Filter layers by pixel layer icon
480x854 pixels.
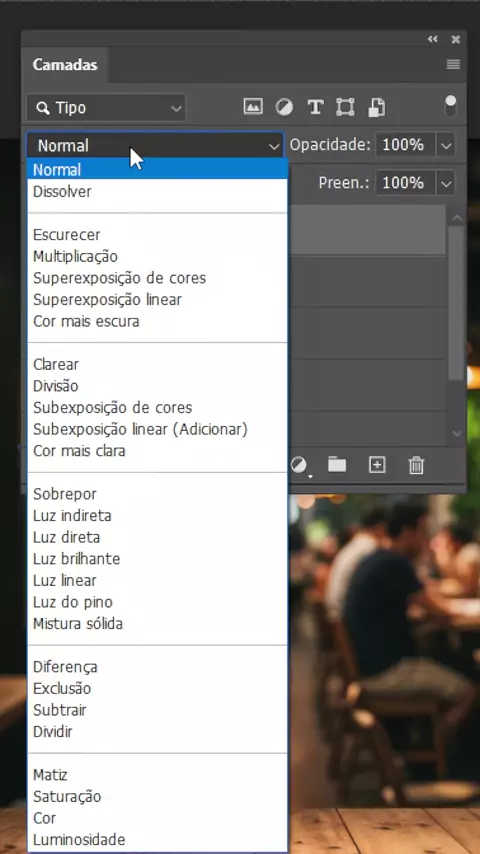pos(253,107)
